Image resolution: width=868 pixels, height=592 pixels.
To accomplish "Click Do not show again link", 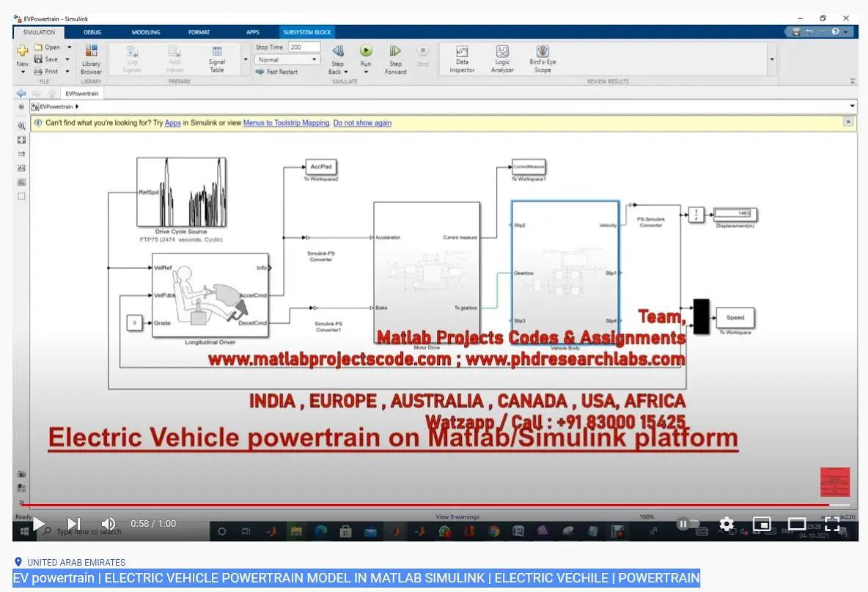I will (x=362, y=123).
